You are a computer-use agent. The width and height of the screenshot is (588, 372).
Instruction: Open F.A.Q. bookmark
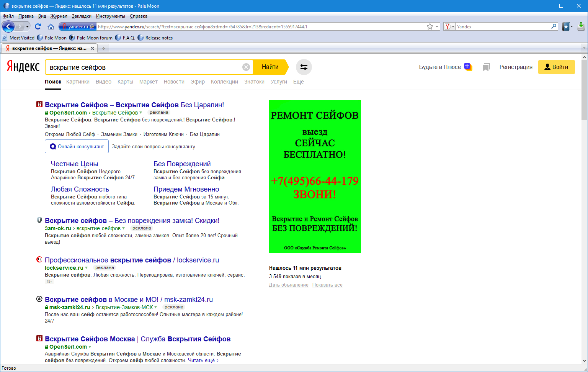125,38
